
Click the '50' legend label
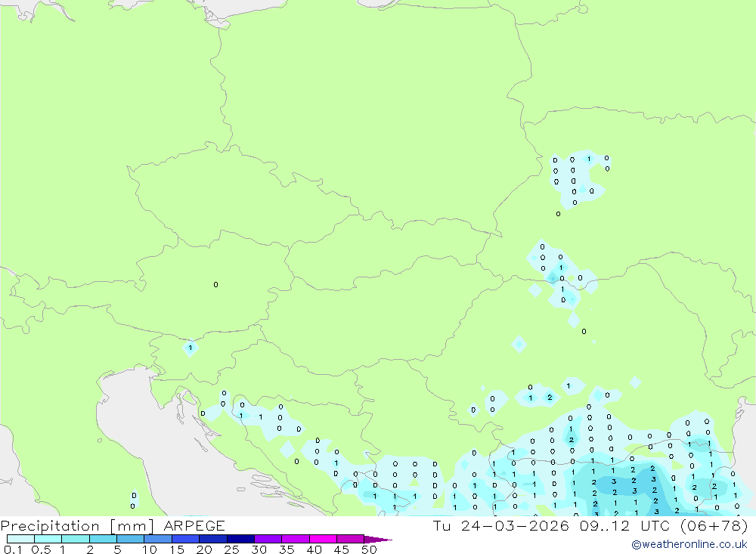(370, 549)
